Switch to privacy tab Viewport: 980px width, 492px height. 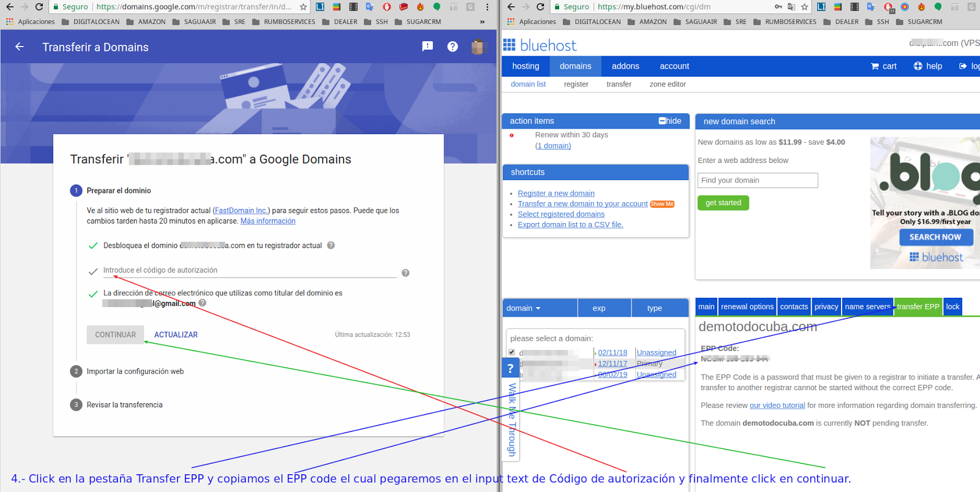826,307
